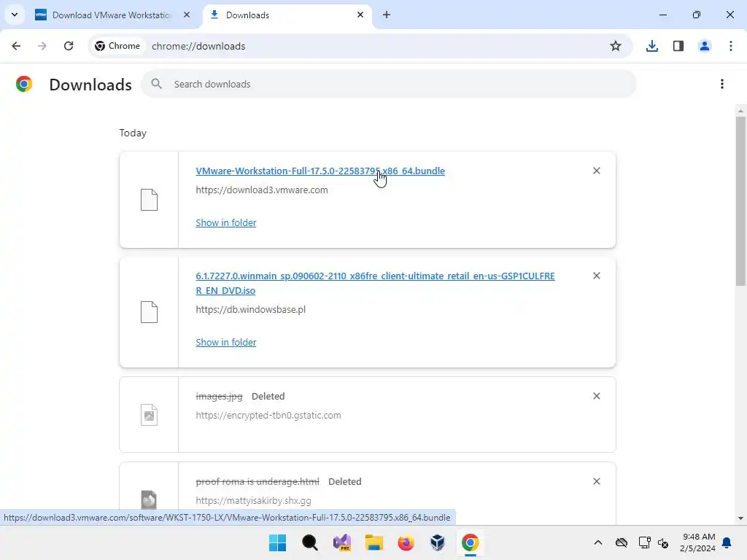
Task: Click the muted volume tray icon
Action: 663,542
